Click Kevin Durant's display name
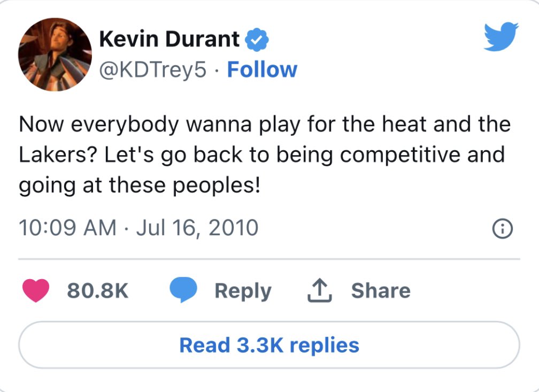 point(168,38)
